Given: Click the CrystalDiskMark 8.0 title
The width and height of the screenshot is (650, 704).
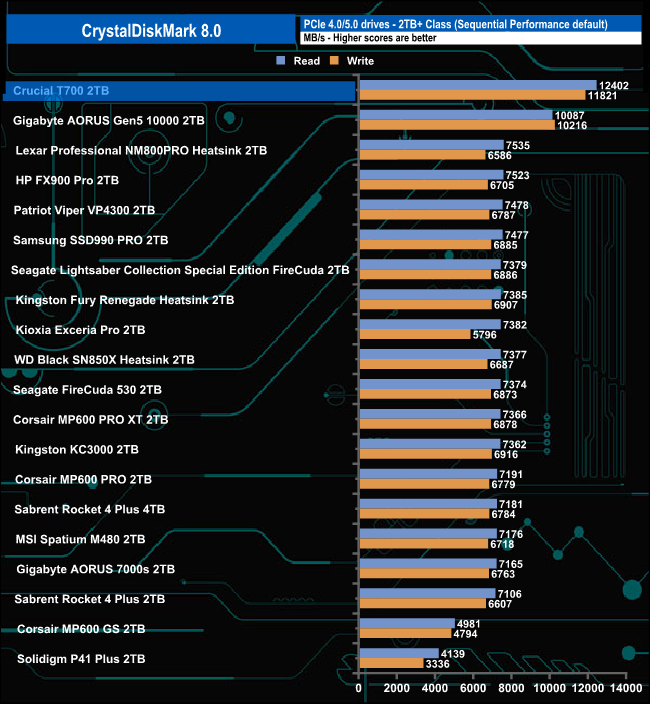Looking at the screenshot, I should click(151, 31).
